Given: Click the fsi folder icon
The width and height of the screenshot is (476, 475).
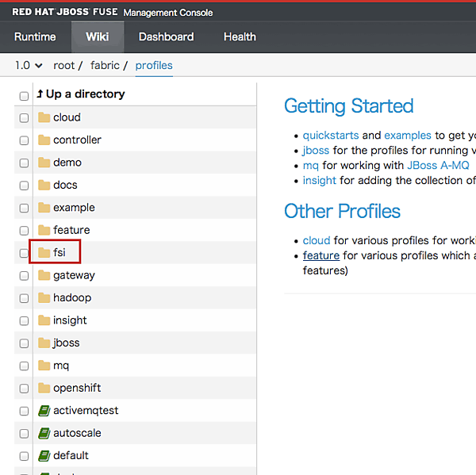Looking at the screenshot, I should [44, 253].
